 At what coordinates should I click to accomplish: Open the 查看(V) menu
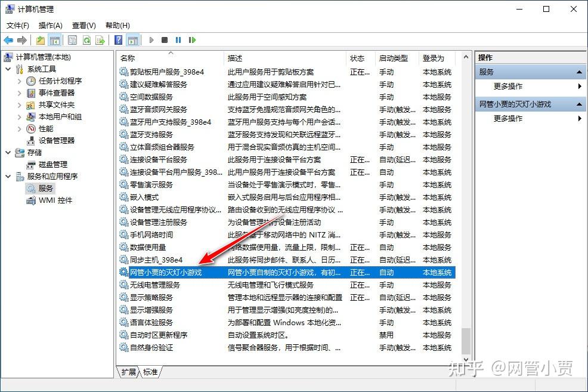pos(83,25)
